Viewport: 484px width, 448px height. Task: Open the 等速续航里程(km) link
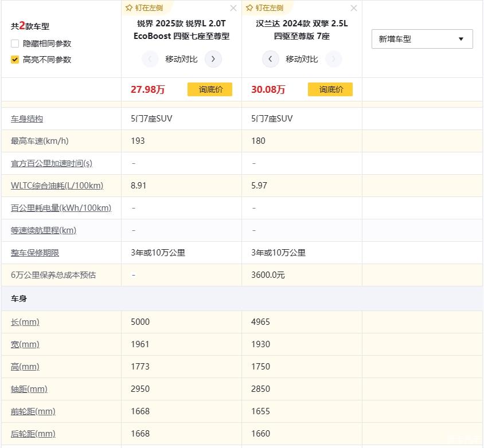pyautogui.click(x=44, y=230)
